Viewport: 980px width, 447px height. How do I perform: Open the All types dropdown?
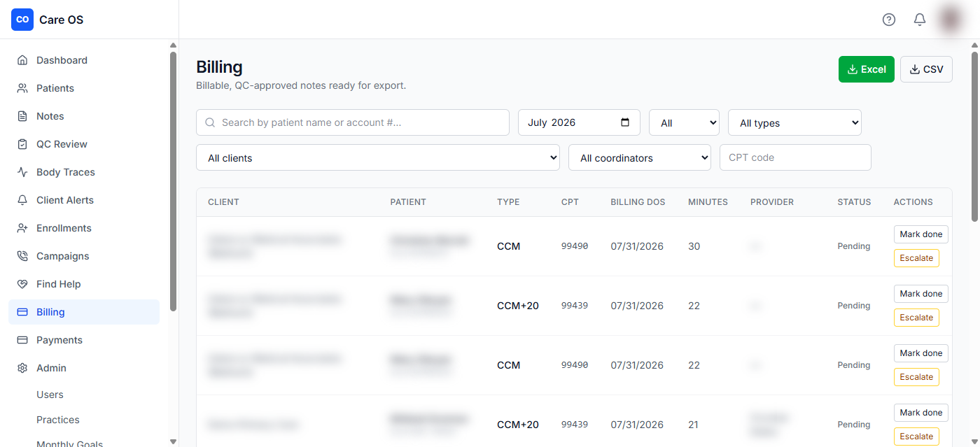pos(794,122)
